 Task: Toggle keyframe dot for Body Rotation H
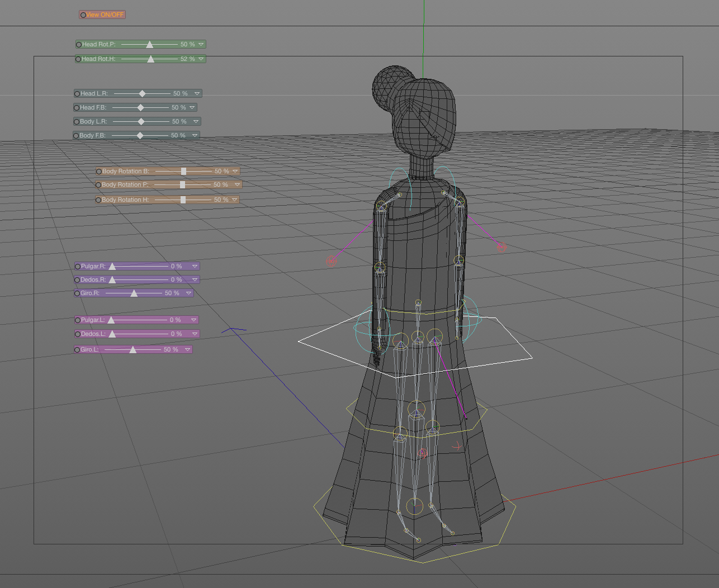(x=98, y=200)
